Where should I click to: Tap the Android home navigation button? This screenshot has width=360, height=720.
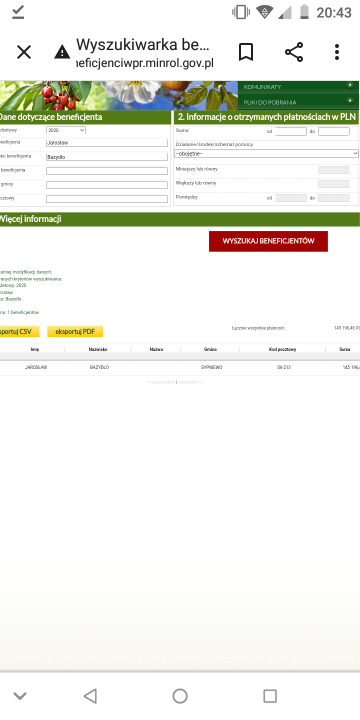180,696
